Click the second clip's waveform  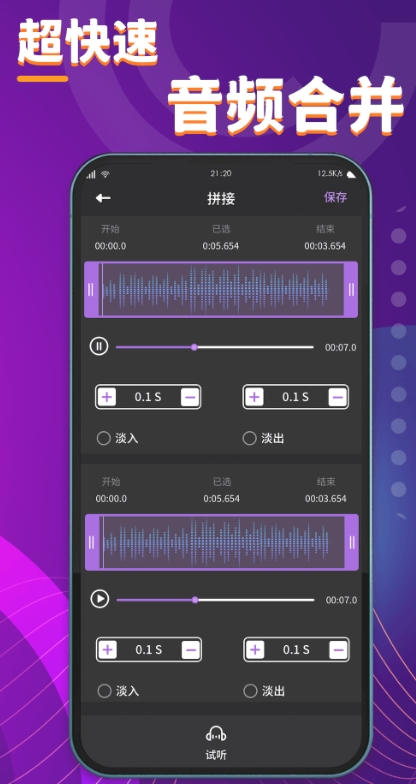(222, 542)
